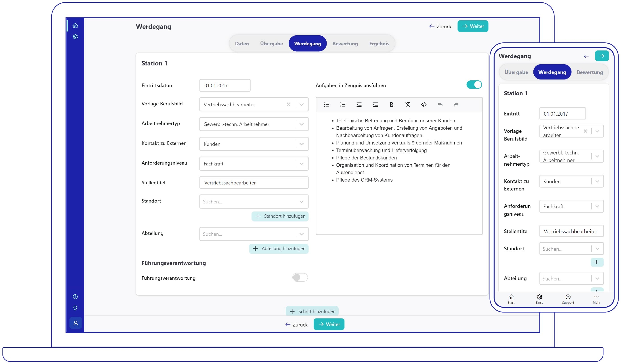Click the undo arrow in editor toolbar
Viewport: 621px width, 364px height.
[x=440, y=105]
